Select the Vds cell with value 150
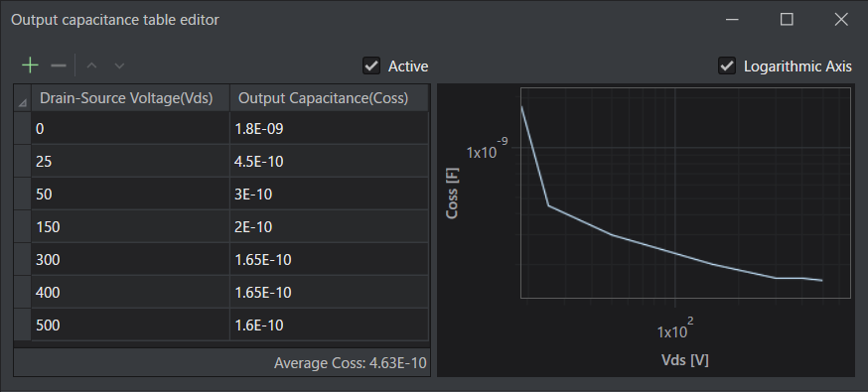The width and height of the screenshot is (868, 392). (130, 226)
